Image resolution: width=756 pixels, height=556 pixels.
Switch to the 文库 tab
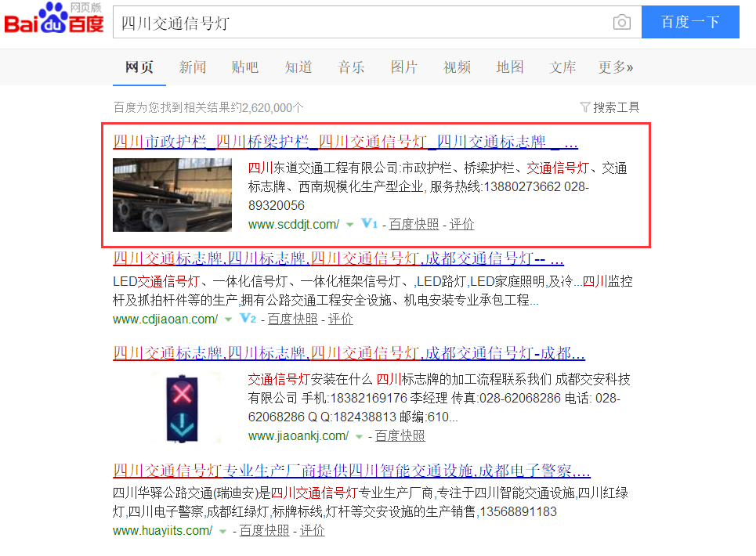[x=562, y=67]
